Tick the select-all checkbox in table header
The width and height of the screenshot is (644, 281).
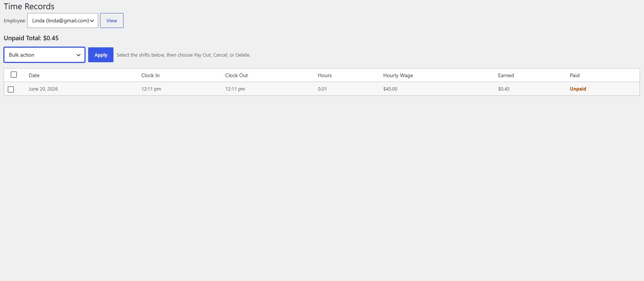pos(14,75)
